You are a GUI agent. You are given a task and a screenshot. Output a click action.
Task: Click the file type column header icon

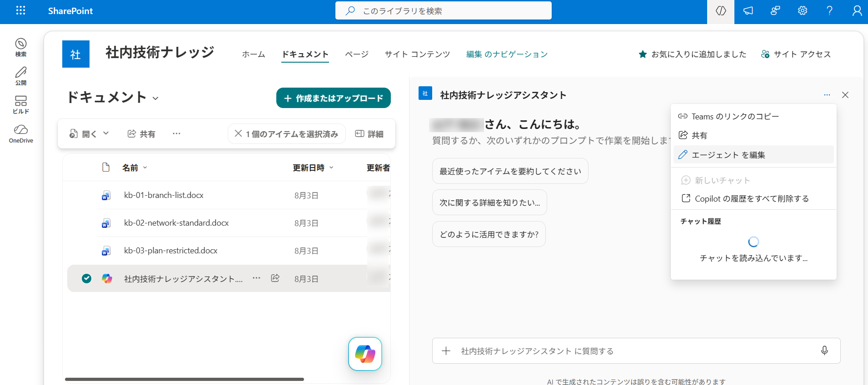(x=106, y=167)
